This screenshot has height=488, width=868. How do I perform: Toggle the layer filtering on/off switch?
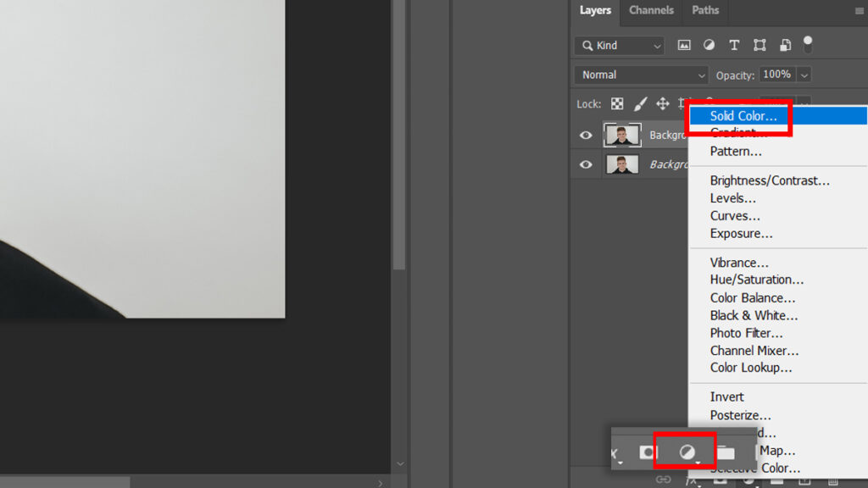(x=808, y=43)
